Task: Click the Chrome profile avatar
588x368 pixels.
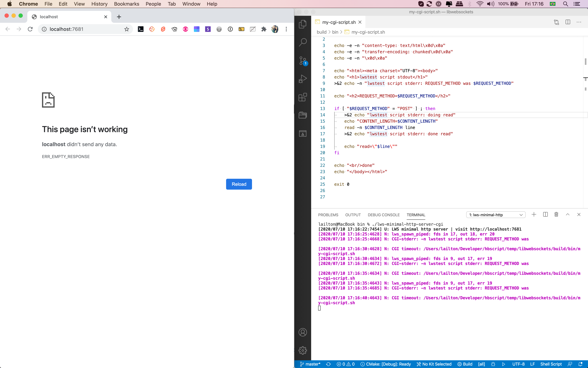Action: (x=275, y=29)
